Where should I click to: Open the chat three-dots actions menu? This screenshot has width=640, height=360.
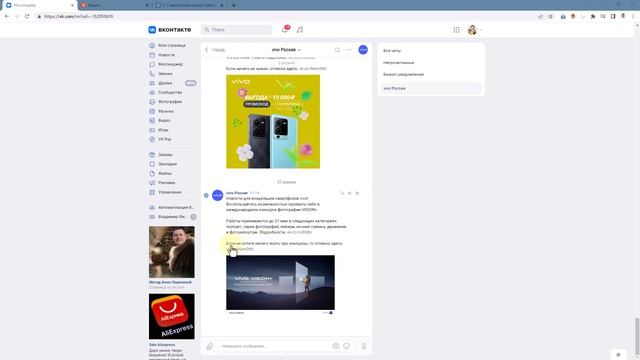point(349,50)
